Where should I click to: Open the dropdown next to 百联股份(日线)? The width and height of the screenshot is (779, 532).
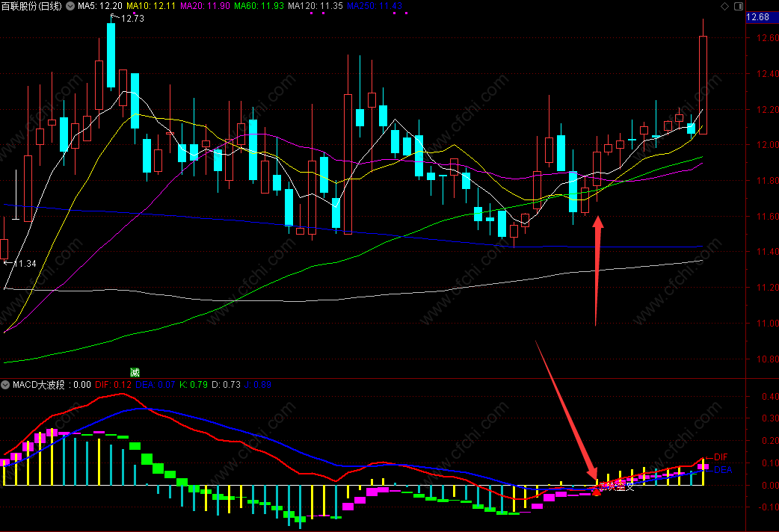click(70, 6)
